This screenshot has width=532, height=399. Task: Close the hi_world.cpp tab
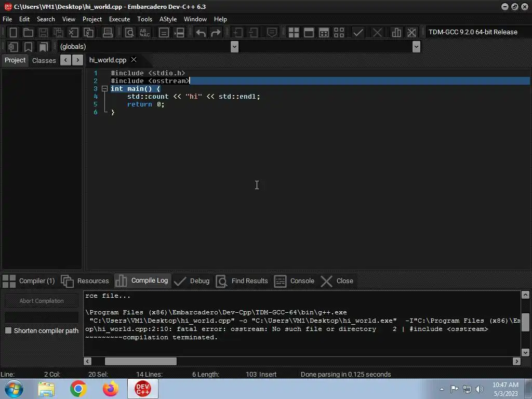(x=134, y=60)
